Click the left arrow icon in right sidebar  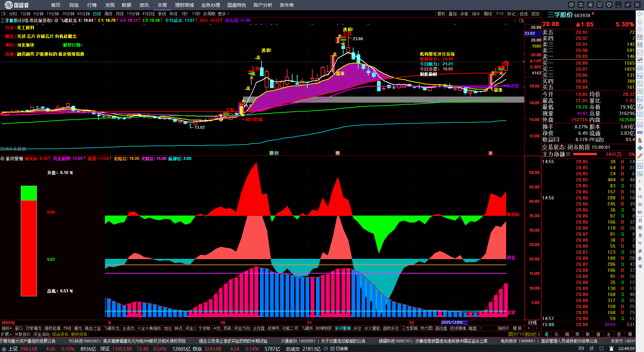640,14
